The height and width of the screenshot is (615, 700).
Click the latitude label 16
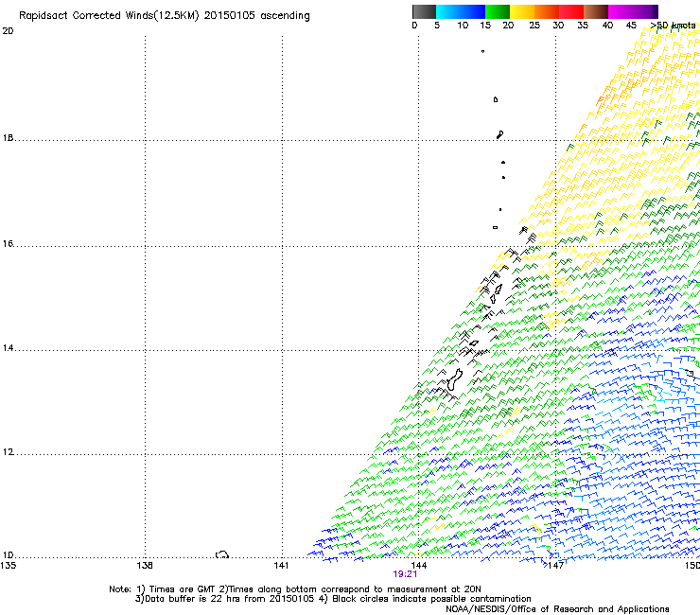point(8,244)
